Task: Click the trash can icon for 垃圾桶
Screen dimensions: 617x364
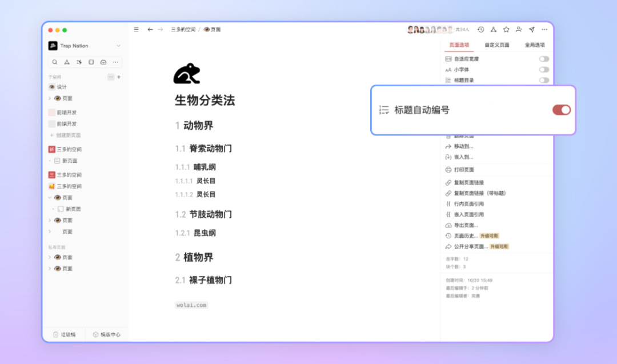Action: click(x=56, y=334)
